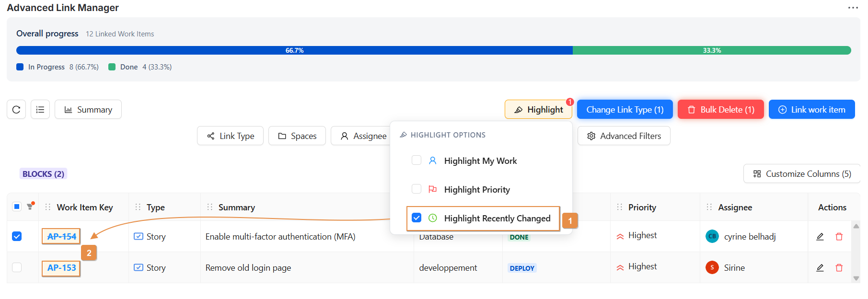The height and width of the screenshot is (299, 868).
Task: Click the edit pencil icon for AP-153
Action: 820,268
